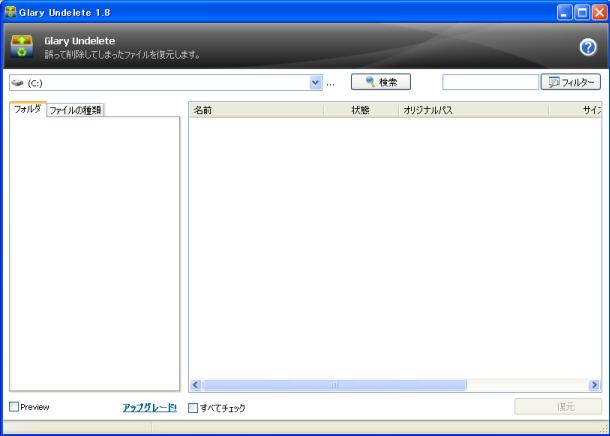The width and height of the screenshot is (610, 436).
Task: Check the すべてチェック checkbox
Action: 193,408
